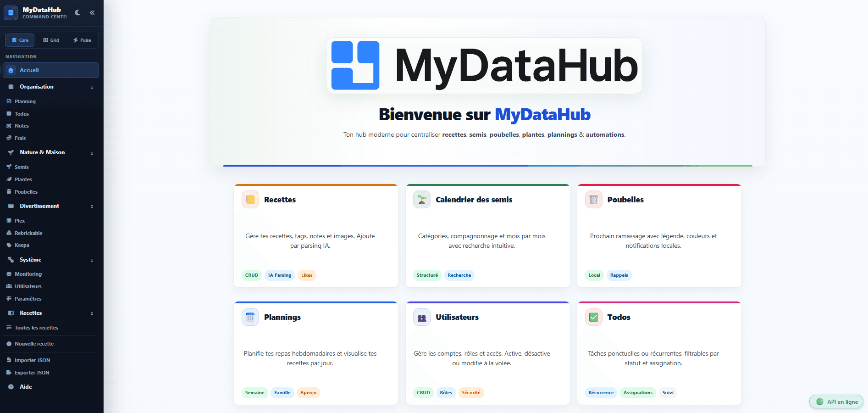Image resolution: width=868 pixels, height=413 pixels.
Task: Click the IA Parsing tag
Action: tap(280, 275)
